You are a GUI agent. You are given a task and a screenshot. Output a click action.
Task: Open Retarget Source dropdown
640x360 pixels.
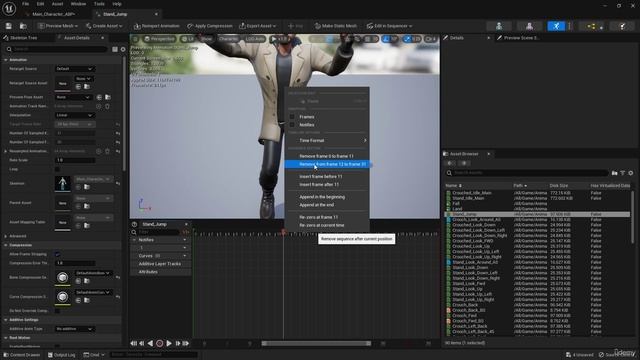(x=75, y=69)
